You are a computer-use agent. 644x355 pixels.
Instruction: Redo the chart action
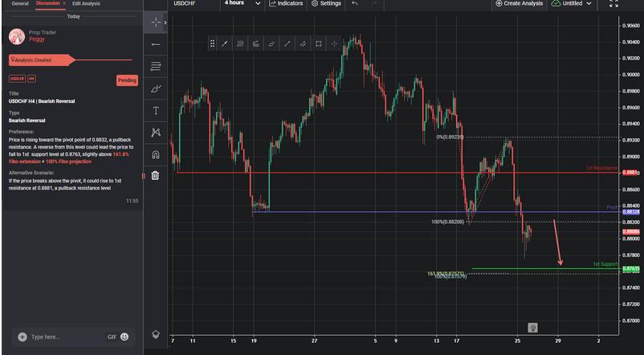[373, 3]
